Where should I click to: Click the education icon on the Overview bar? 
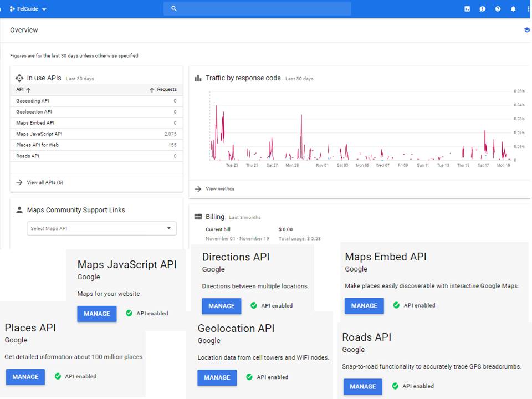pos(526,29)
